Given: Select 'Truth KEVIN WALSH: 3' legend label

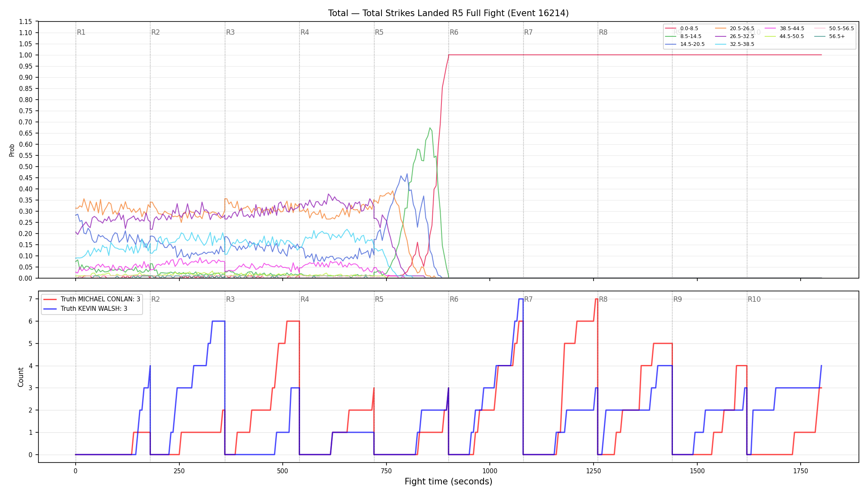Looking at the screenshot, I should [94, 309].
